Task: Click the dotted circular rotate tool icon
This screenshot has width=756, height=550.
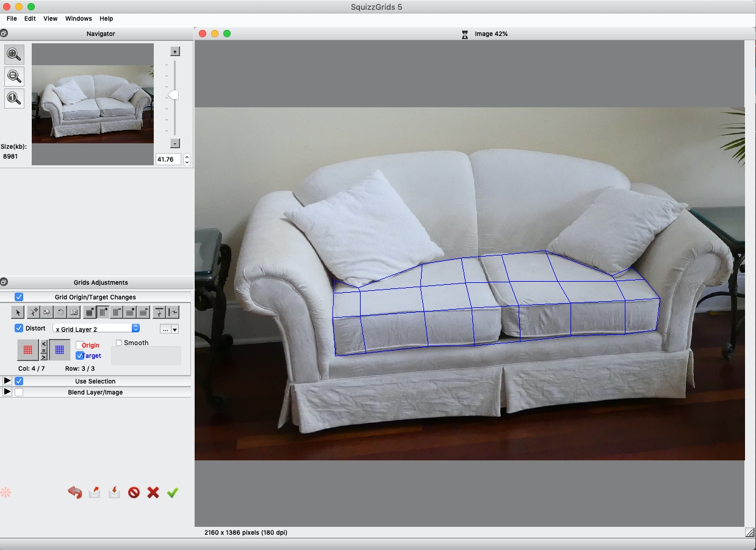Action: (60, 312)
